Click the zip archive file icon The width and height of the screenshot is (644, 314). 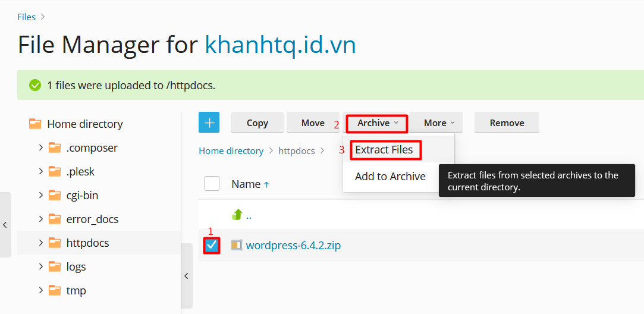pyautogui.click(x=237, y=245)
